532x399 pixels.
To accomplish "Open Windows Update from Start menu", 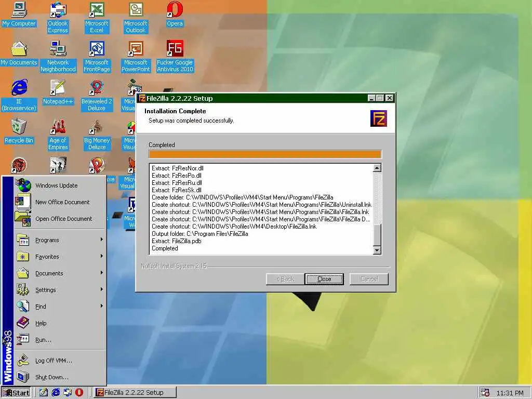I will coord(60,185).
